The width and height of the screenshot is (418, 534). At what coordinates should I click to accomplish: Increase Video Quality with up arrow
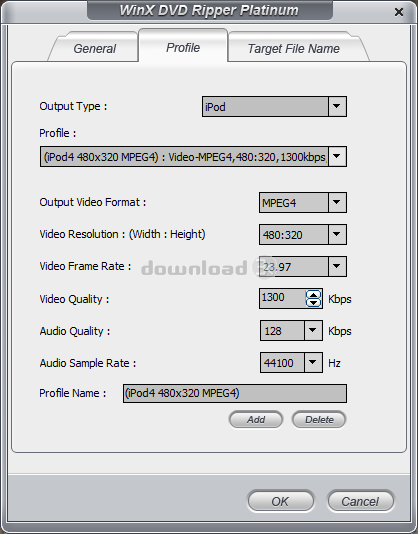tap(313, 295)
